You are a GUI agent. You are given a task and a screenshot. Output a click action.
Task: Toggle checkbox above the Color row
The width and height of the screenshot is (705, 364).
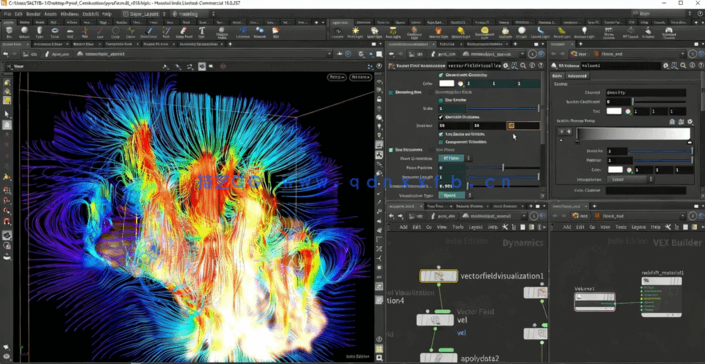441,75
